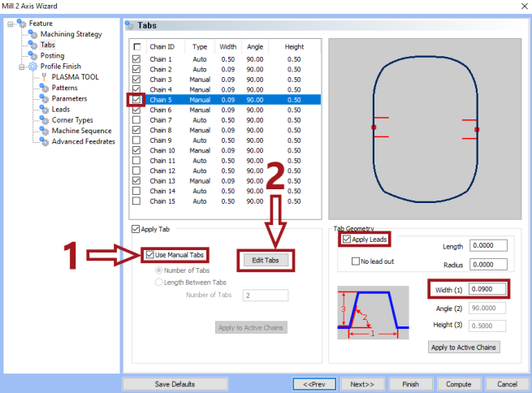Click the Machining Strategy gear icon
532x393 pixels.
32,34
